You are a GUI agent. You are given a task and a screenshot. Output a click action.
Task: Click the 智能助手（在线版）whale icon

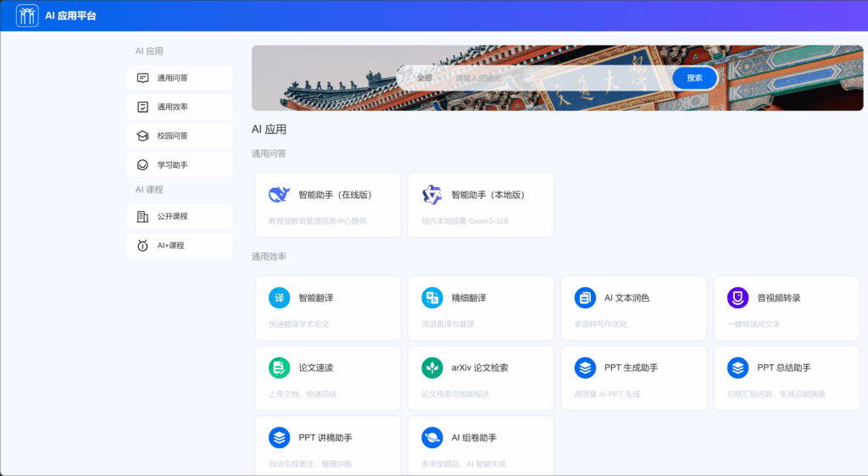[x=279, y=195]
